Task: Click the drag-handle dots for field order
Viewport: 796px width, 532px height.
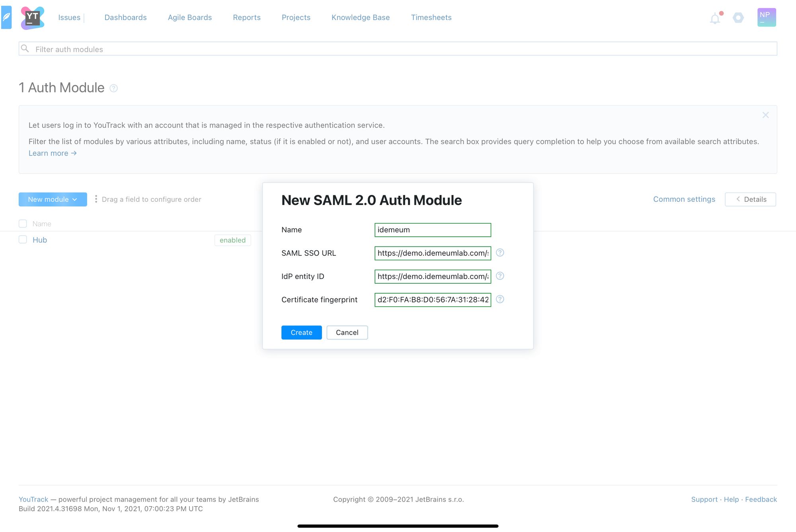Action: (96, 199)
